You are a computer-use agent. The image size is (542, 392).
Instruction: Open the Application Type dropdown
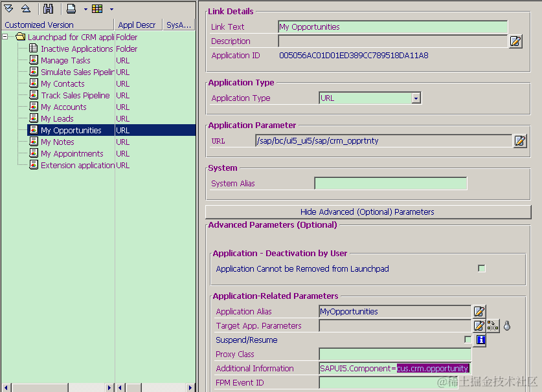pos(416,98)
